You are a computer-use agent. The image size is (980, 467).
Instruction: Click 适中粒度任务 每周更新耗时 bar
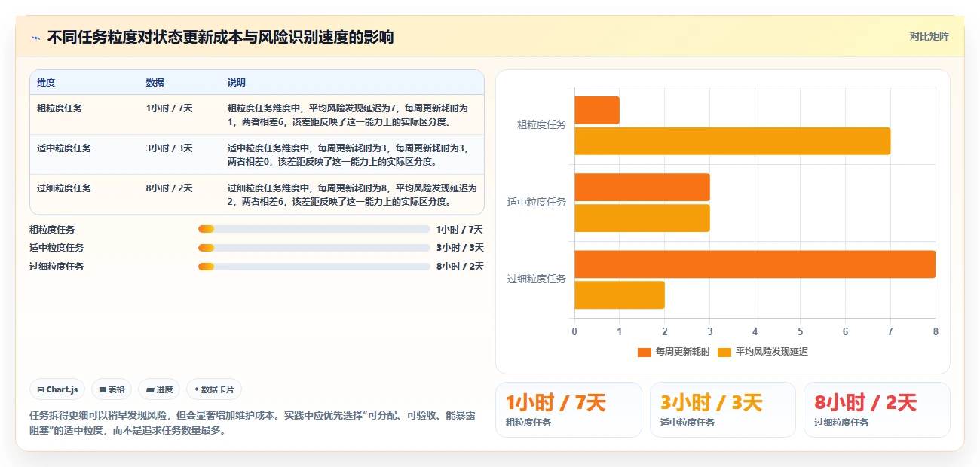pyautogui.click(x=642, y=188)
